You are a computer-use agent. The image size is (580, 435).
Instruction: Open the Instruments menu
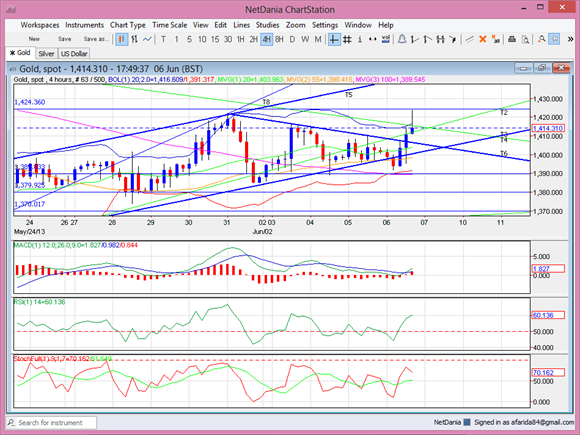point(84,25)
